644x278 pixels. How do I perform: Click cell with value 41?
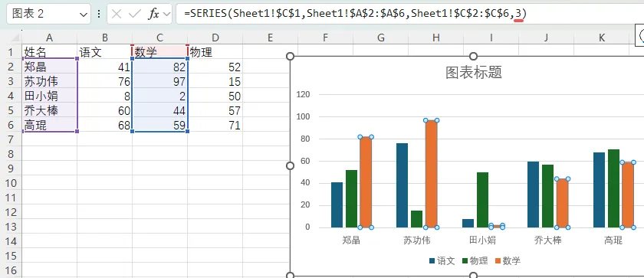[105, 67]
